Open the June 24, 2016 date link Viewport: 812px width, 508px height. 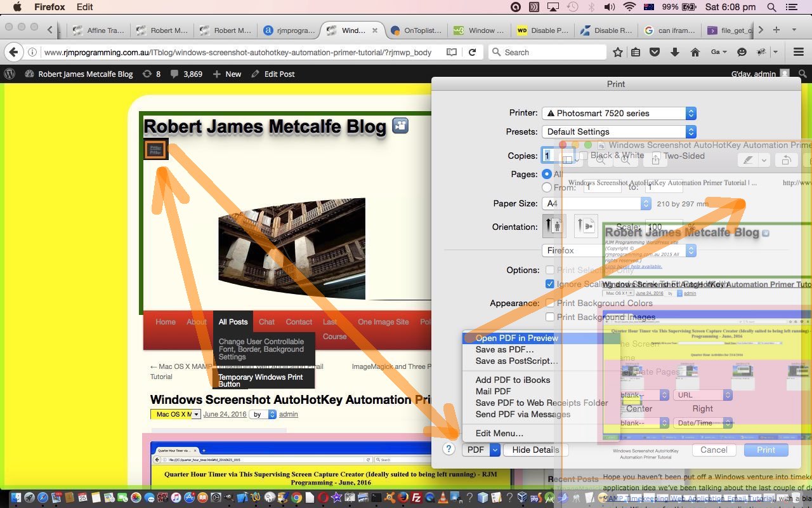[x=225, y=414]
